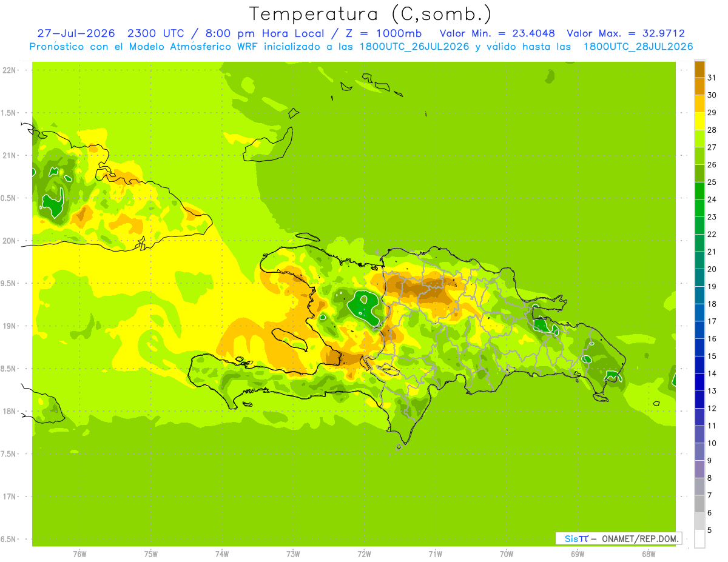Screen dimensions: 728x562
Task: Click the '17N' latitude label
Action: pyautogui.click(x=10, y=497)
